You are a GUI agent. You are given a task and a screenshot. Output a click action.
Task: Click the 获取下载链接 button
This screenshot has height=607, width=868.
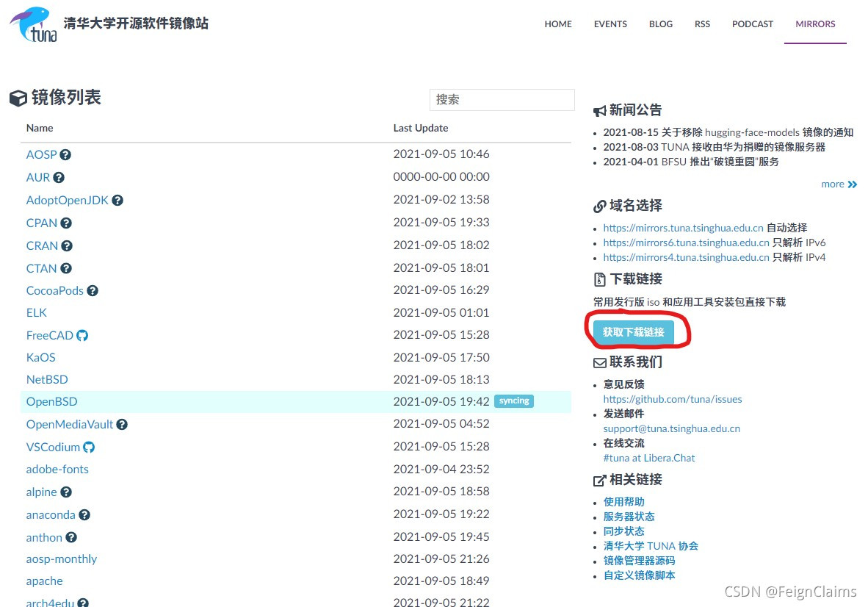click(633, 332)
